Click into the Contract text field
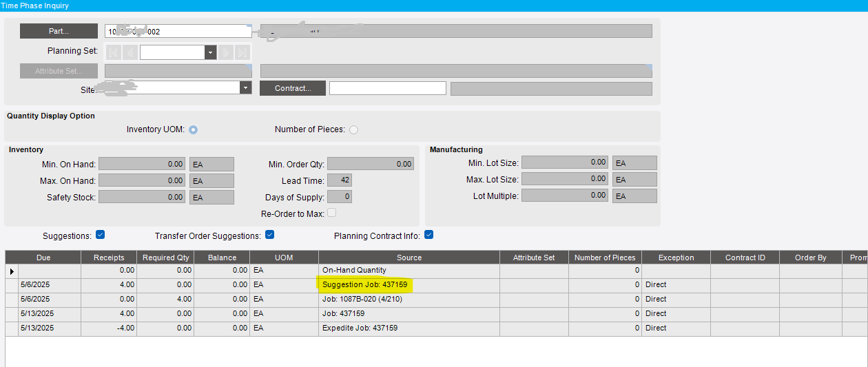Viewport: 868px width, 367px height. (388, 88)
